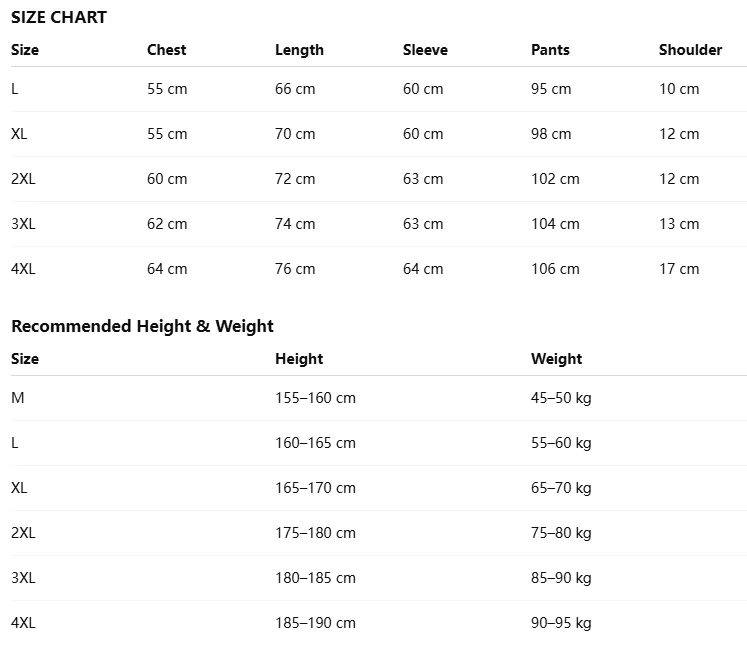Select the 185–190 cm height value

pyautogui.click(x=315, y=622)
